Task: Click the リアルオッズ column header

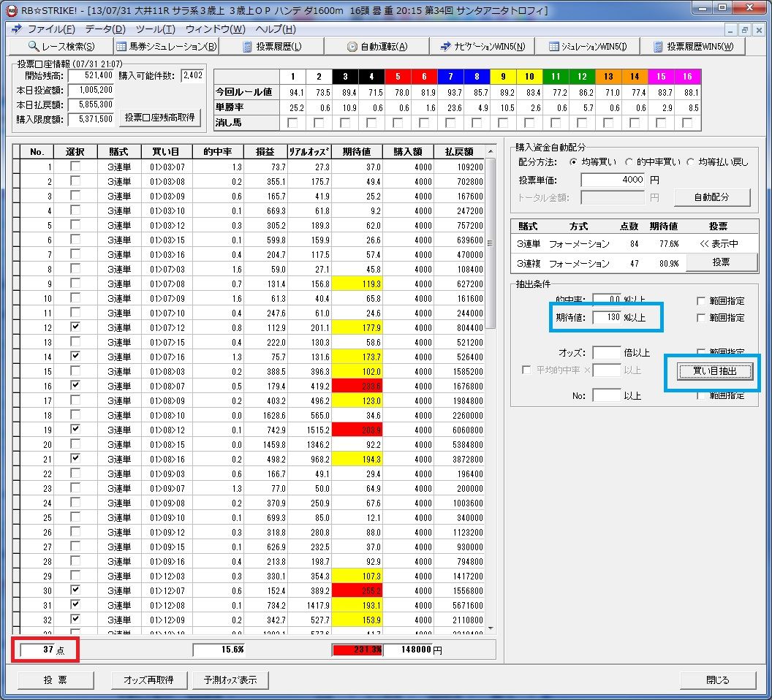Action: 309,151
